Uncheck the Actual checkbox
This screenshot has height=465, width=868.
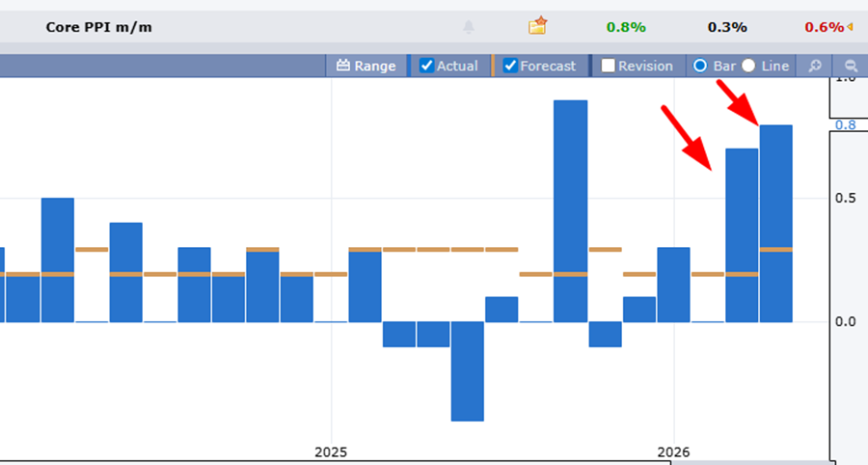tap(426, 67)
